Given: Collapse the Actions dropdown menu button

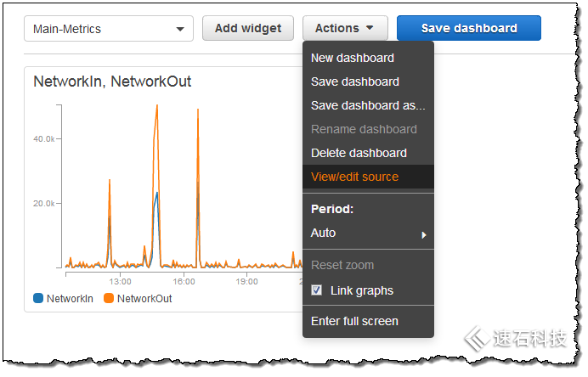Looking at the screenshot, I should [x=345, y=28].
